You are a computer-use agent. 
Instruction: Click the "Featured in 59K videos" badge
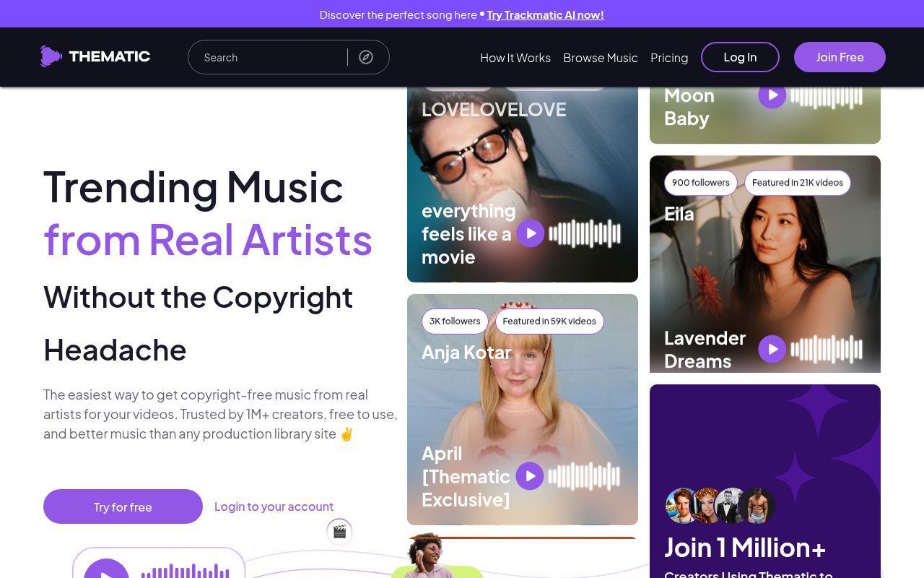549,322
